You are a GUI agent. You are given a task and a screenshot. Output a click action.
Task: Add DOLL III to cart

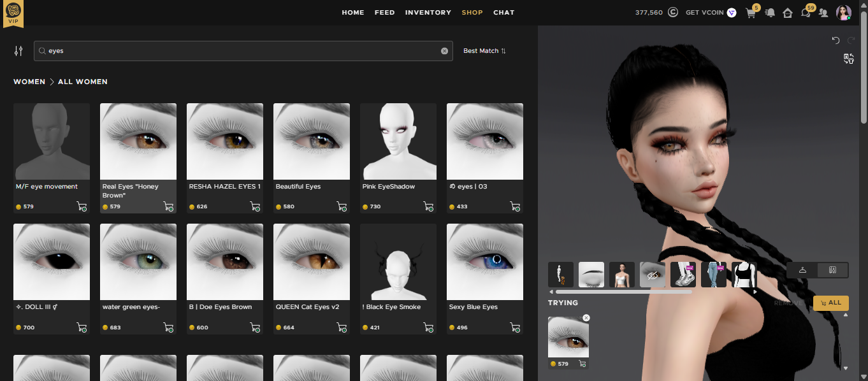point(82,327)
